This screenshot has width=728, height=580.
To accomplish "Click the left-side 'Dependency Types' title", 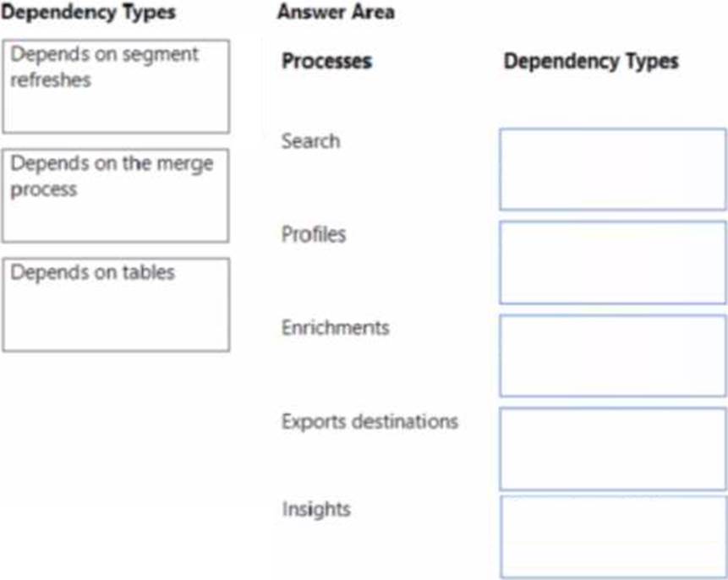I will click(88, 12).
